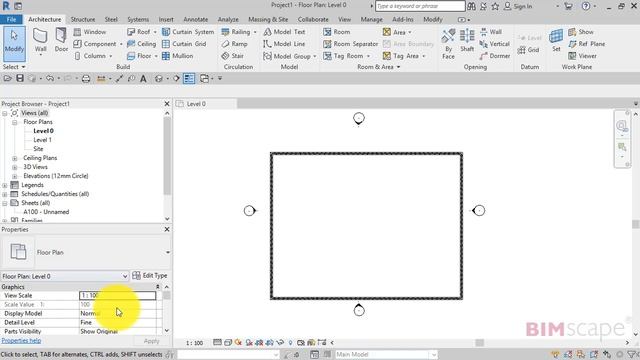
Task: Select the Curtain Grid tool
Action: pyautogui.click(x=184, y=44)
